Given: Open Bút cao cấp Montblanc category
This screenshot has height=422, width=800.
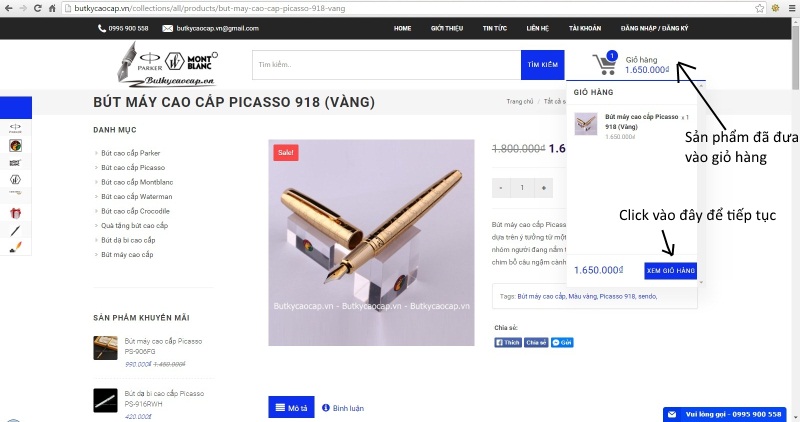Looking at the screenshot, I should point(137,182).
